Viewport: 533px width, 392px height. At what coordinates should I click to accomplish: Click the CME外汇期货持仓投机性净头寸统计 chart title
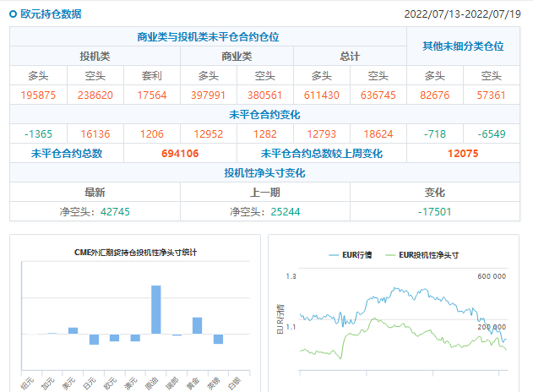(135, 252)
